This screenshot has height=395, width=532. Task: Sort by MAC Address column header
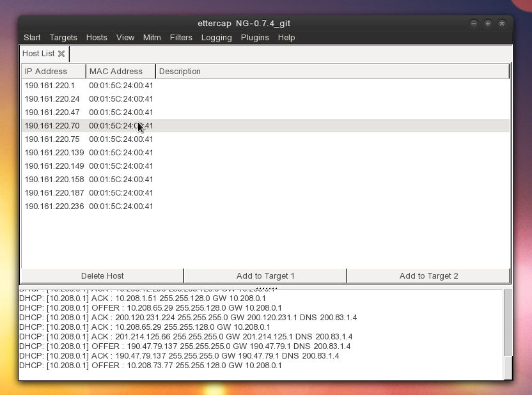(x=121, y=71)
